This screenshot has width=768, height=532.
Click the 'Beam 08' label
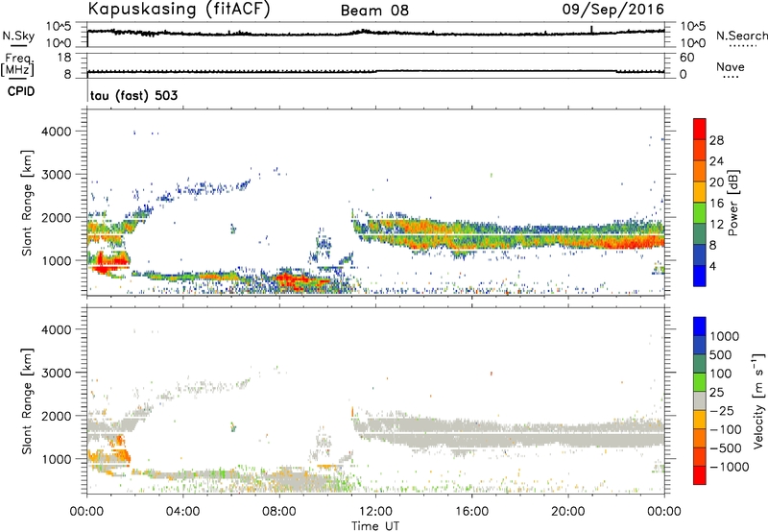click(374, 11)
